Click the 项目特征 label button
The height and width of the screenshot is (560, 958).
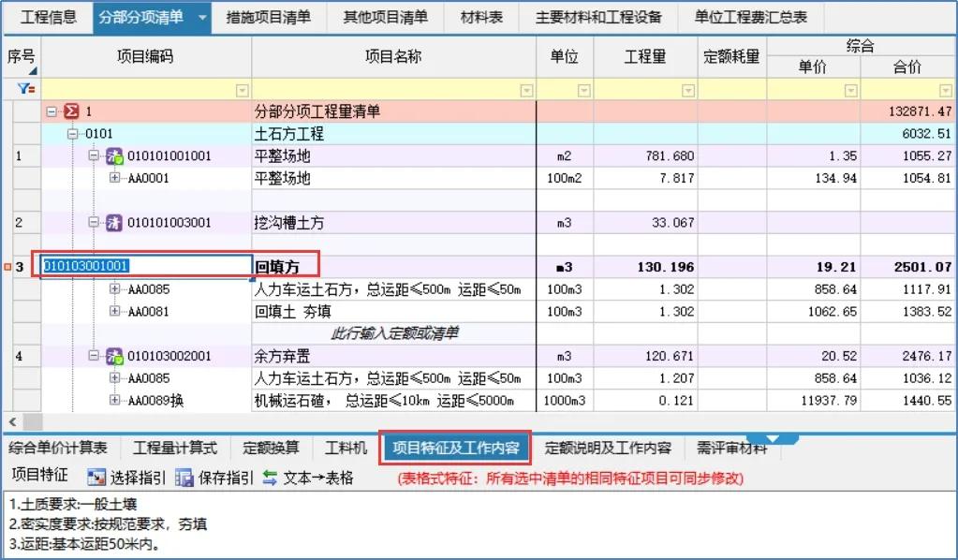(x=39, y=478)
